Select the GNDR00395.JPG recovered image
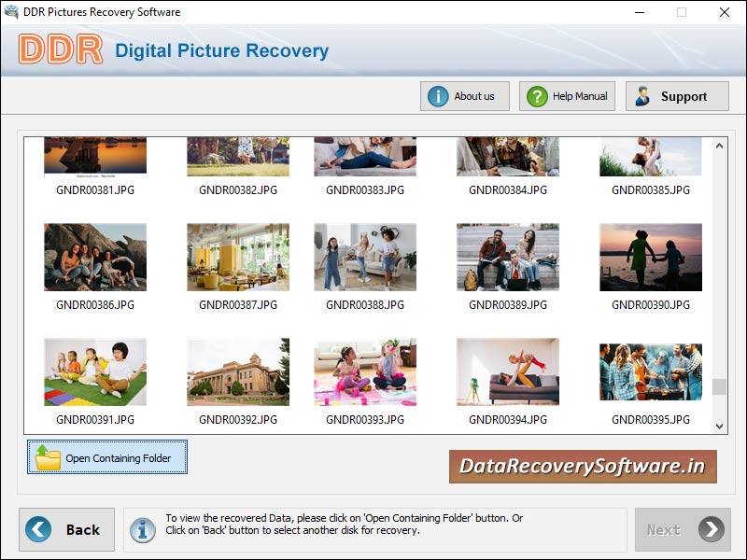Screen dimensions: 747x560 click(x=651, y=370)
